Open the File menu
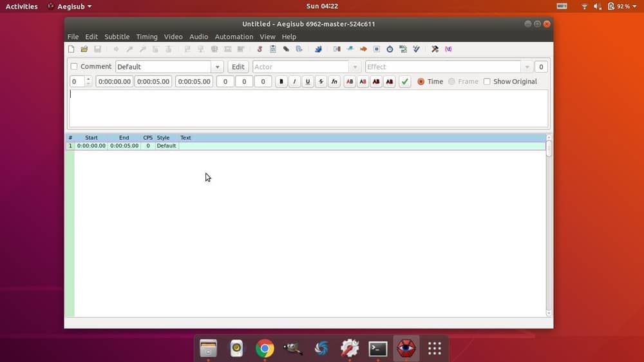 click(73, 37)
